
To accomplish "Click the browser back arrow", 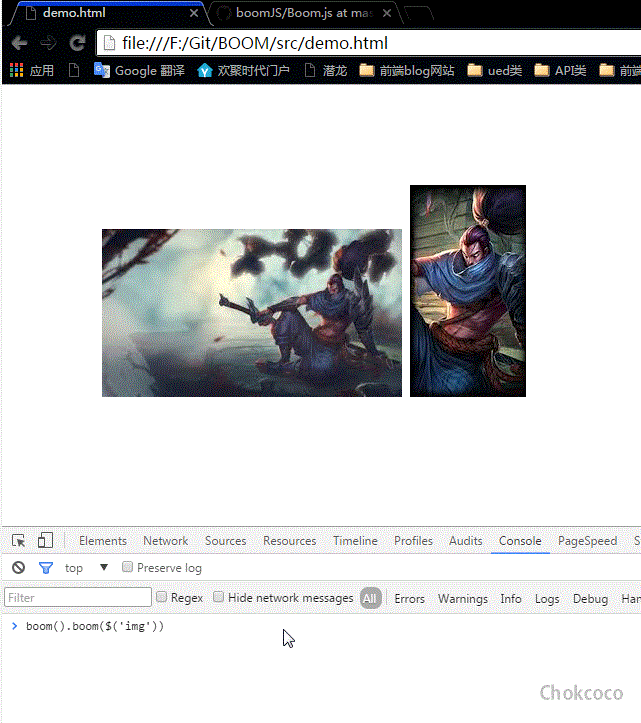I will pyautogui.click(x=19, y=43).
